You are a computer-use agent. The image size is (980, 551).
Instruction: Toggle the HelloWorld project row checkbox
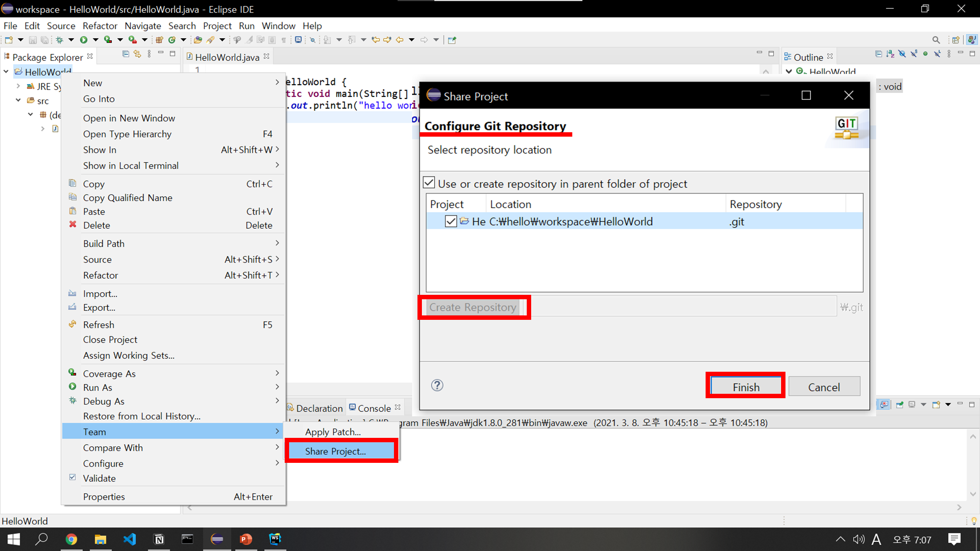[451, 221]
